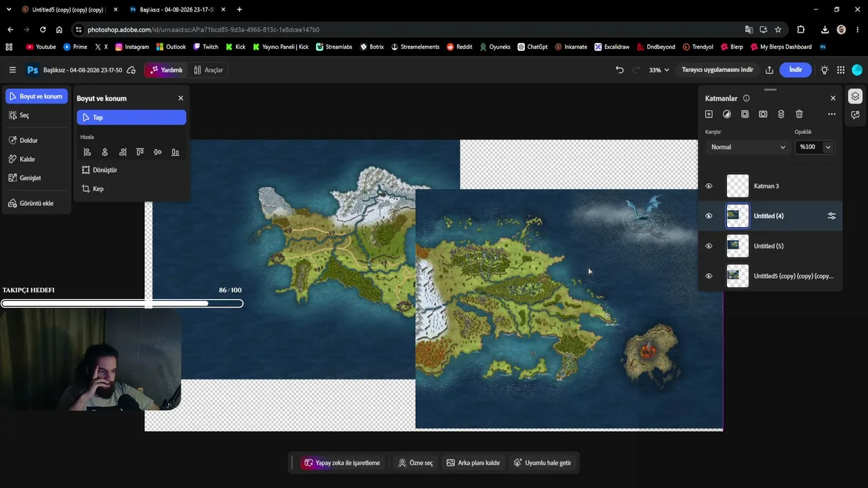Click the Photoshop Ps home logo

tap(32, 70)
